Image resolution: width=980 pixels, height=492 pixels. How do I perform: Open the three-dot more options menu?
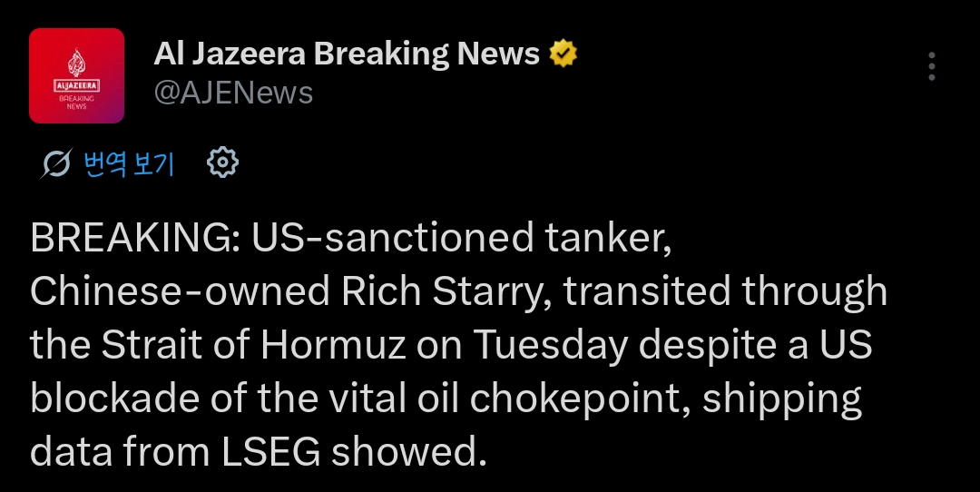932,67
